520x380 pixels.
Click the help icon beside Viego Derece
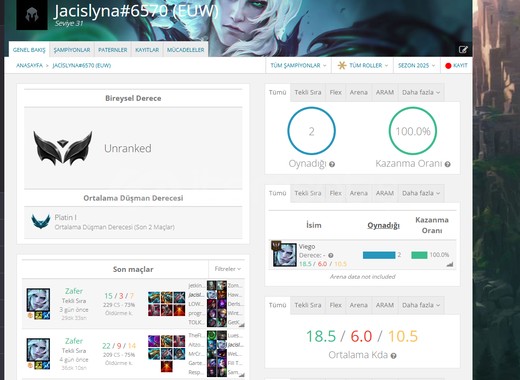pyautogui.click(x=331, y=255)
